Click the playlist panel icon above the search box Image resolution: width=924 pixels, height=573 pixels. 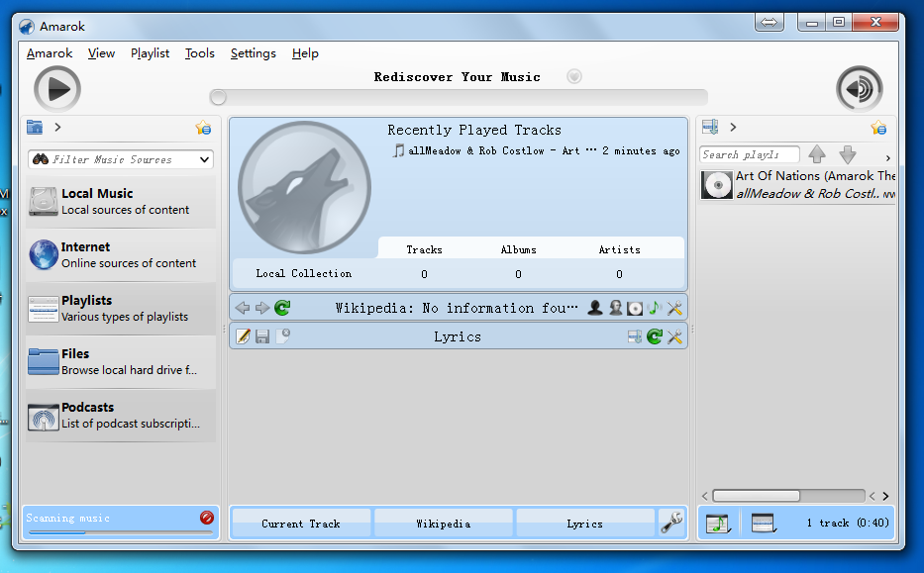click(x=710, y=127)
